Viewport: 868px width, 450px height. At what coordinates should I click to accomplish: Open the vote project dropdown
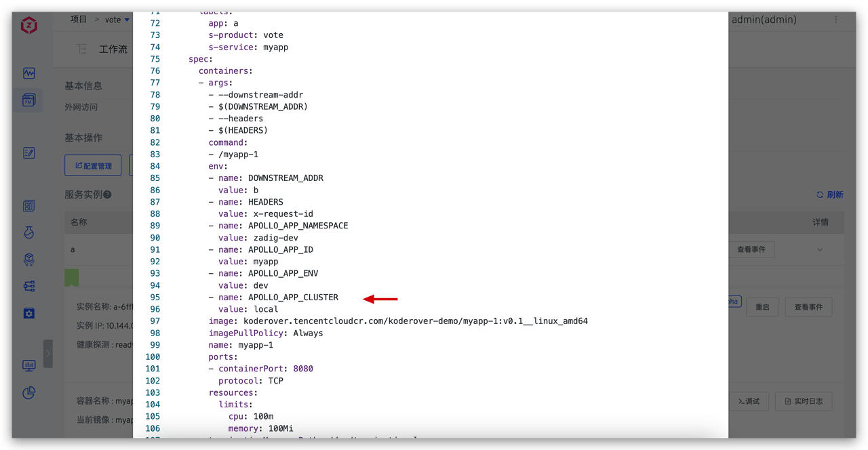tap(117, 20)
